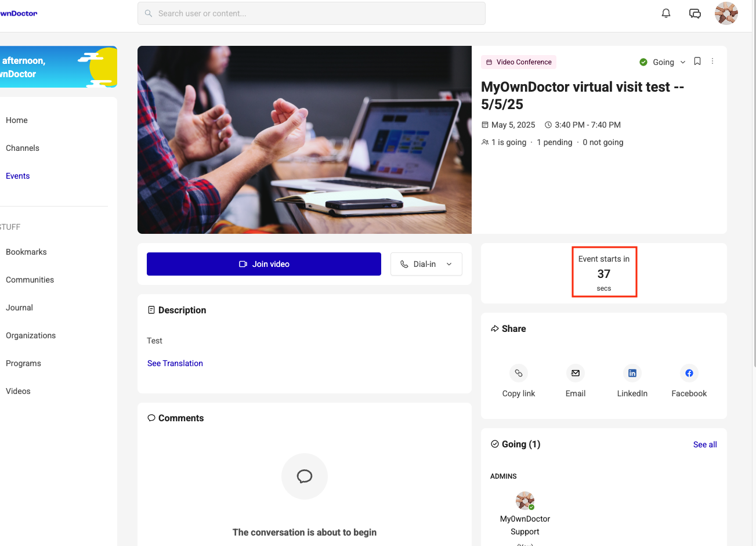Click the MyOwnDoctor logo
This screenshot has width=756, height=546.
click(x=19, y=13)
